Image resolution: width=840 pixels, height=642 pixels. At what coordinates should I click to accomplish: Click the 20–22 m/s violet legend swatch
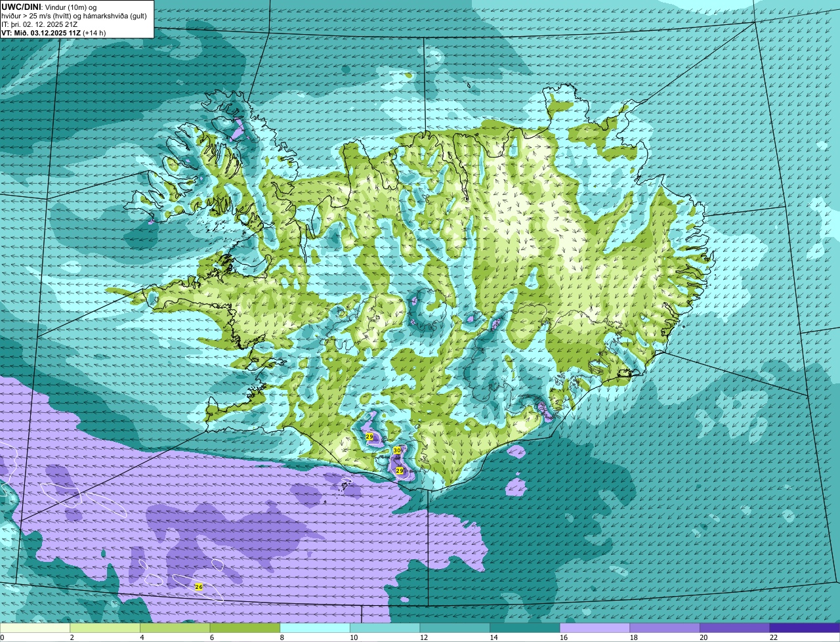[x=735, y=628]
